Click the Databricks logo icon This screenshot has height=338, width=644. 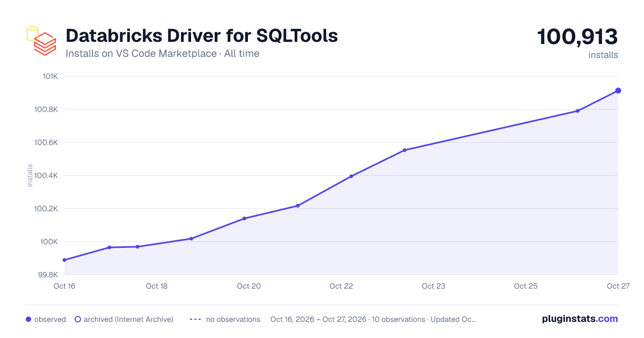(x=41, y=40)
